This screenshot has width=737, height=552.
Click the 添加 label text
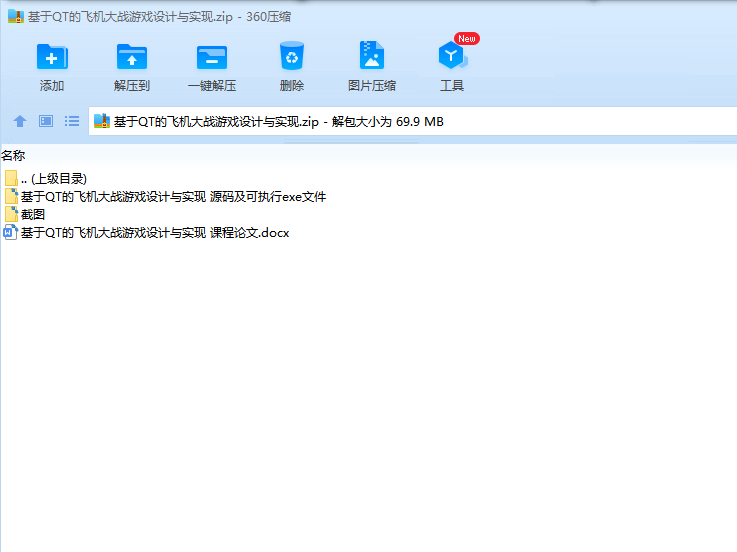pos(52,86)
